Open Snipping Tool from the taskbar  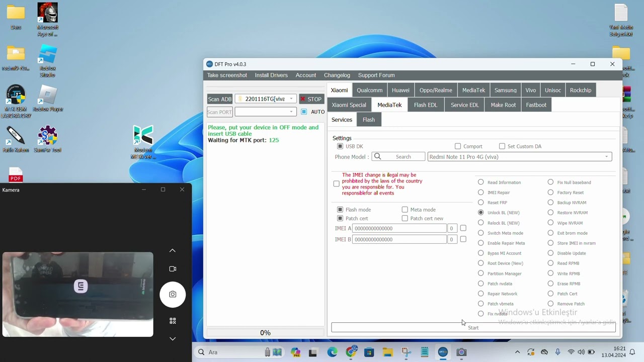pos(406,352)
